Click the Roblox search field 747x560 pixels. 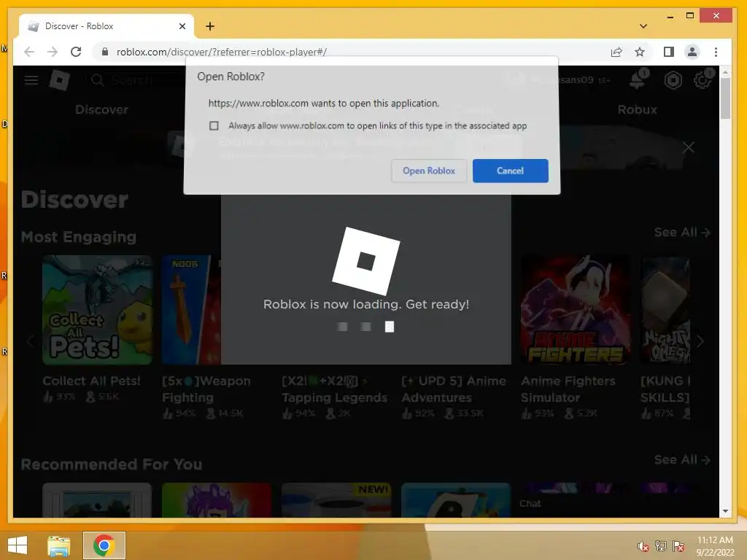[133, 80]
